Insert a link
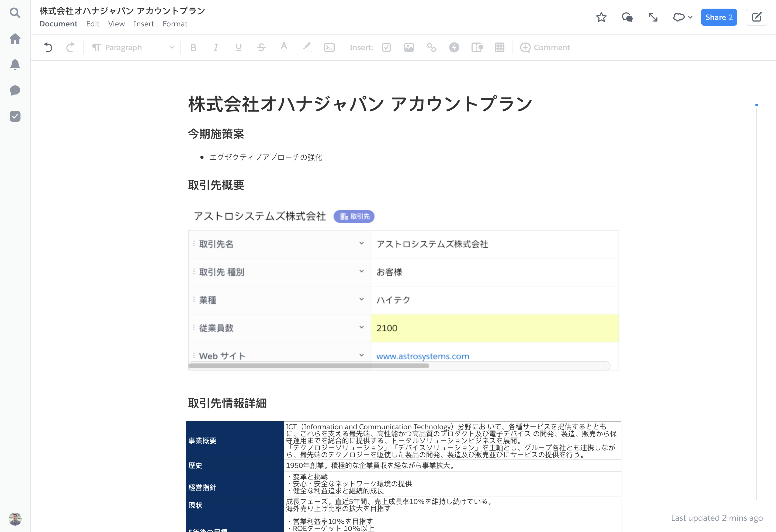Screen dimensions: 776x532 [431, 47]
